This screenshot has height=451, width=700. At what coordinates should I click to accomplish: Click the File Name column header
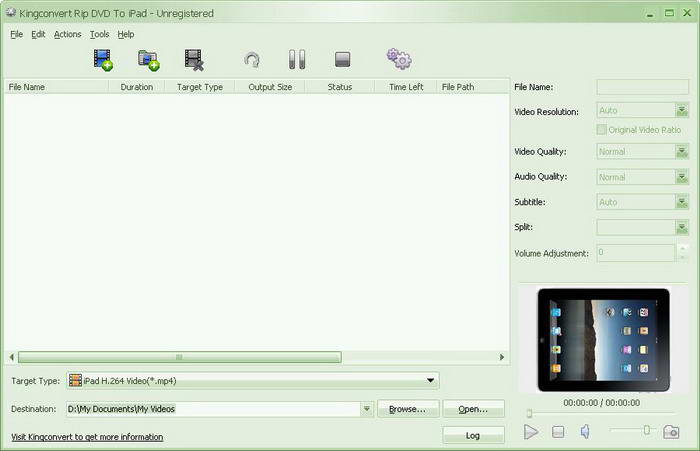56,87
